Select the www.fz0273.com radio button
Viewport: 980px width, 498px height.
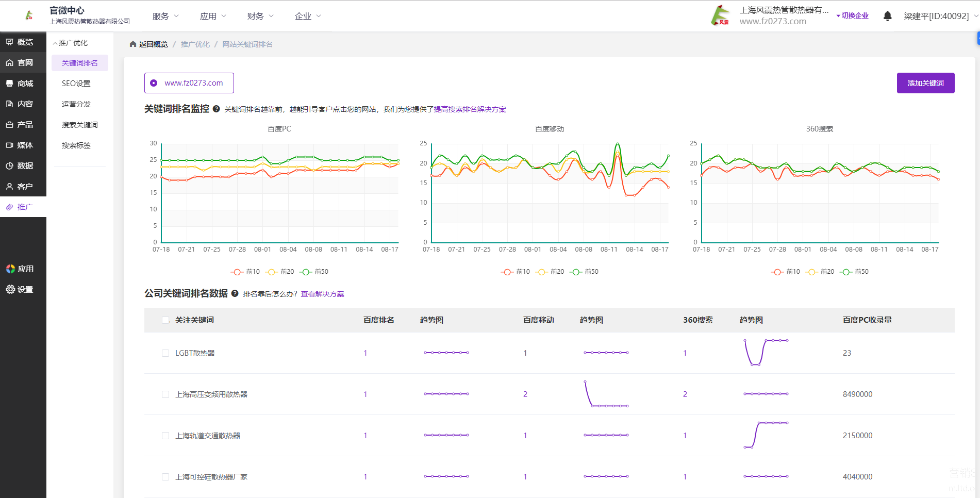pyautogui.click(x=154, y=83)
